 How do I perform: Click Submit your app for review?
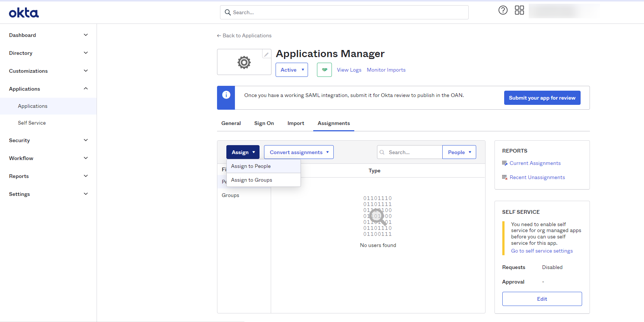coord(542,98)
